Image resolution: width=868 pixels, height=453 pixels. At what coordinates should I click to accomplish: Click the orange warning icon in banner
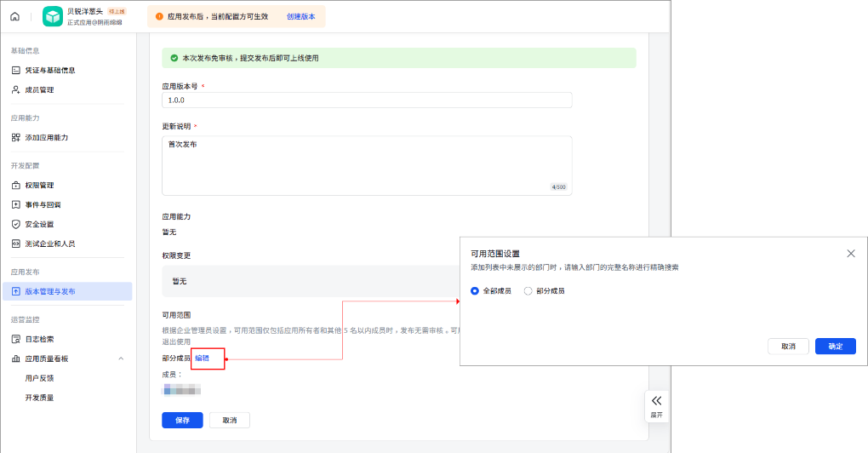[159, 17]
